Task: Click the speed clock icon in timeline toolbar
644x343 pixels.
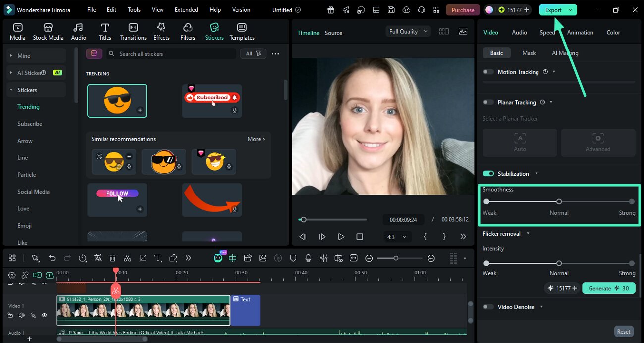Action: point(82,258)
